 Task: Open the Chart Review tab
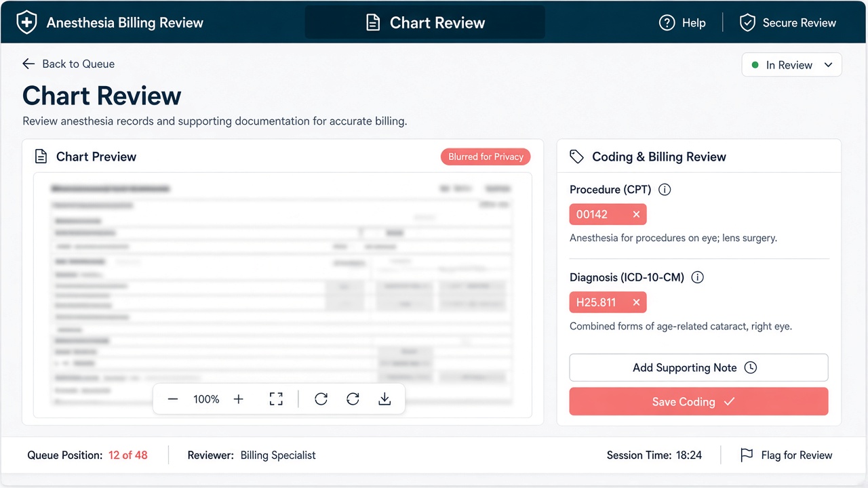(x=425, y=22)
